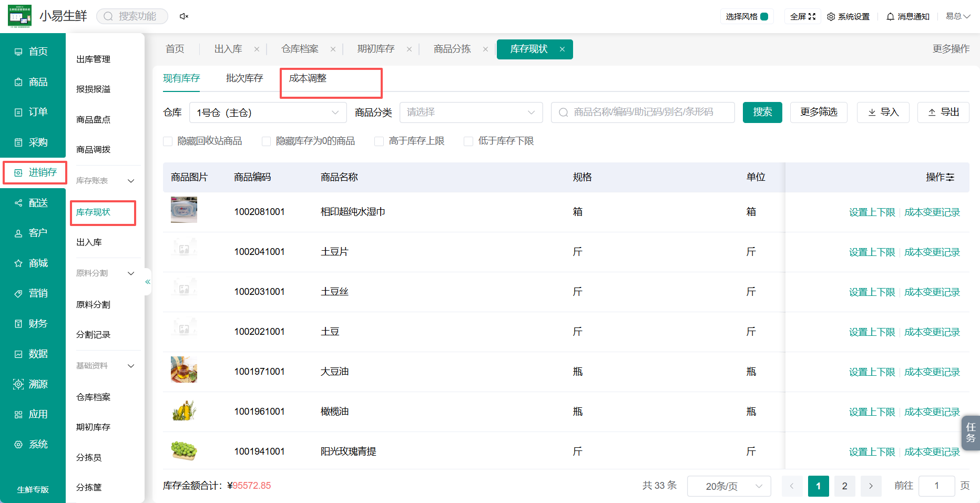This screenshot has height=503, width=980.
Task: Open 系统 in the sidebar
Action: 33,445
